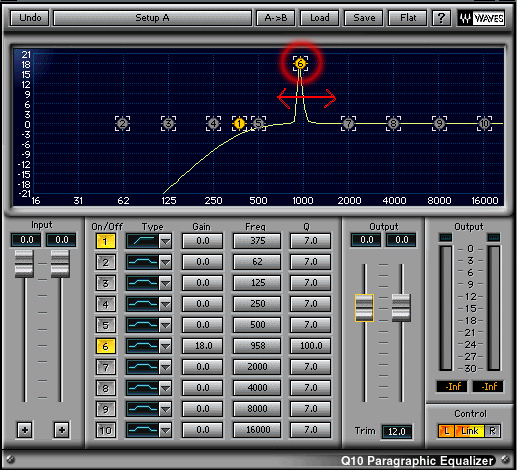Open band 6 filter type dropdown arrow
The image size is (517, 470).
point(165,346)
